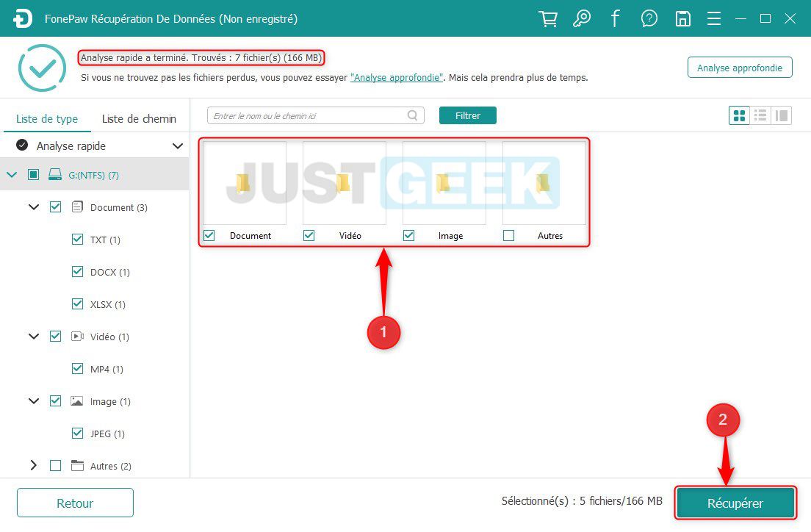Click the "Sélectionné(s) : 5 fichiers/166 MB" status text

pyautogui.click(x=582, y=501)
